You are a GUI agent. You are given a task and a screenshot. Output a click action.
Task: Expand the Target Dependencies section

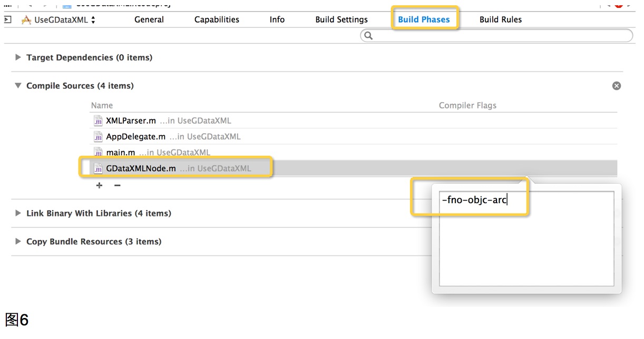click(18, 57)
